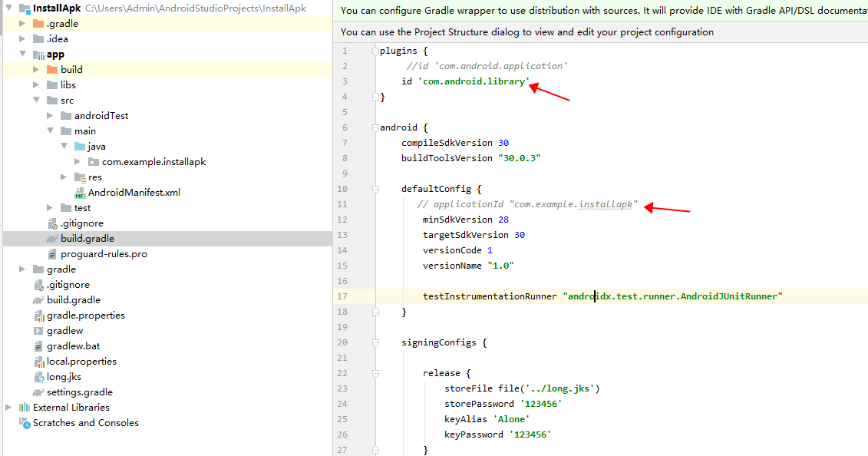Select settings.gradle in project tree
Screen dimensions: 868x456
click(80, 392)
